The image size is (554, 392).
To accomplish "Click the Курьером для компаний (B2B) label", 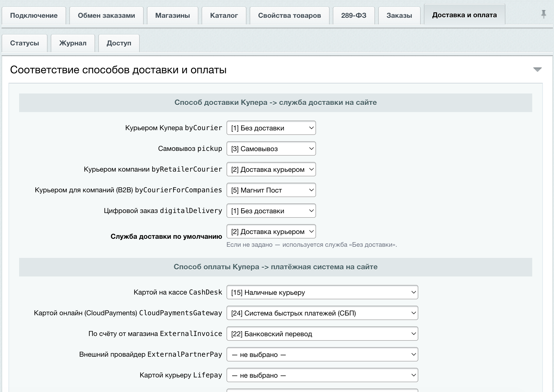I will [x=129, y=190].
